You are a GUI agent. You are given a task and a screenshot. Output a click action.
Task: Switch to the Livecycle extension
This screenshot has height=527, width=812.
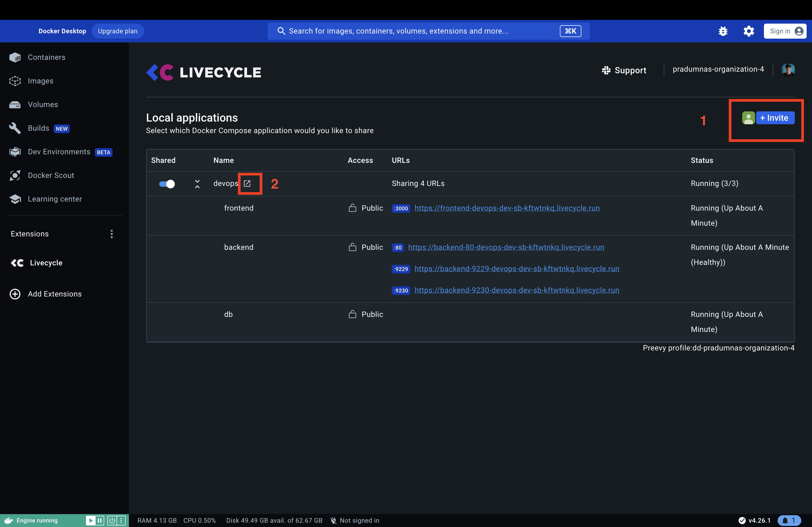tap(46, 262)
